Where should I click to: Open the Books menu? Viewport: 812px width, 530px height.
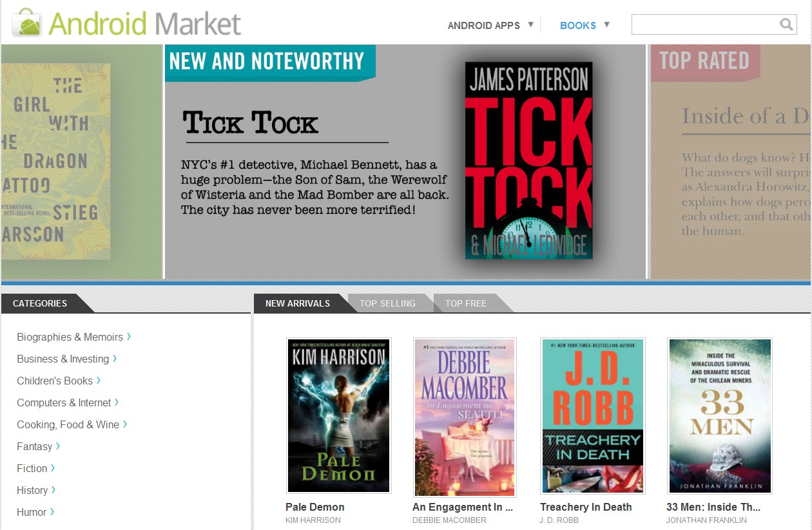pyautogui.click(x=578, y=26)
